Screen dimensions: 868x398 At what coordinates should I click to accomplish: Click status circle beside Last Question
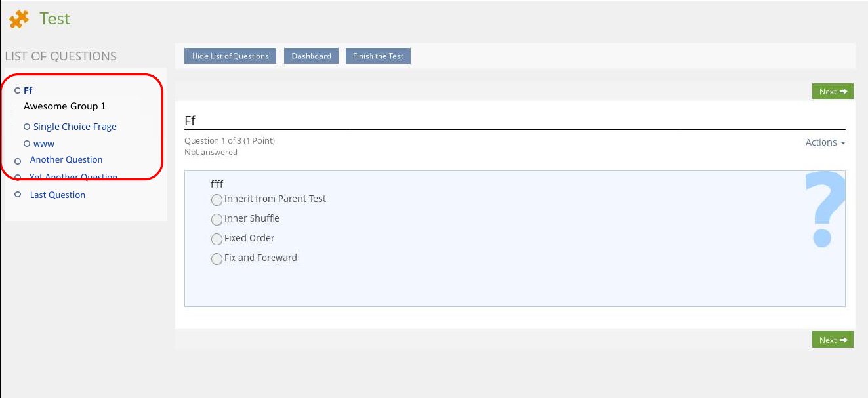(18, 195)
